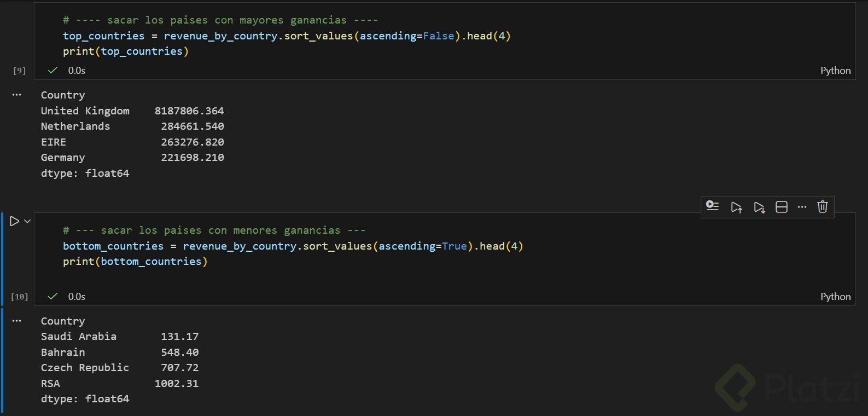
Task: Open output actions menu for cell 10
Action: 17,321
